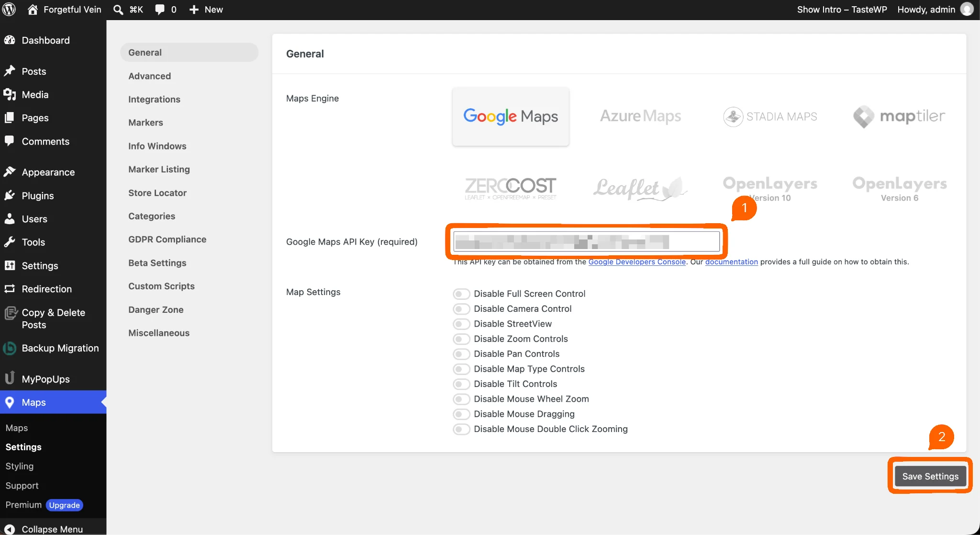Click the Copy & Delete Posts icon
The image size is (980, 535).
pyautogui.click(x=11, y=313)
